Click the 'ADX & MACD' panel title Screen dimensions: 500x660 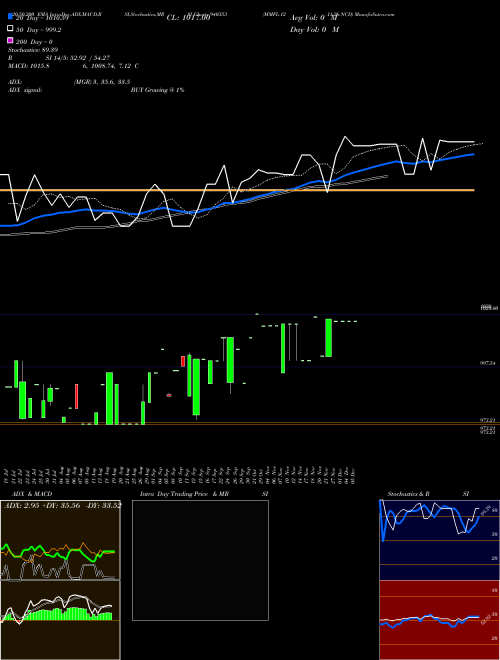(32, 494)
